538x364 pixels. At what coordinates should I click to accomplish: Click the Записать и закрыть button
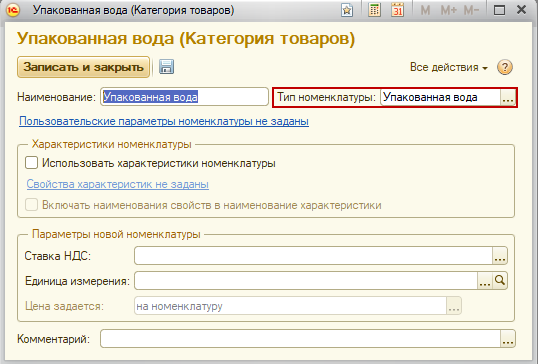coord(83,67)
